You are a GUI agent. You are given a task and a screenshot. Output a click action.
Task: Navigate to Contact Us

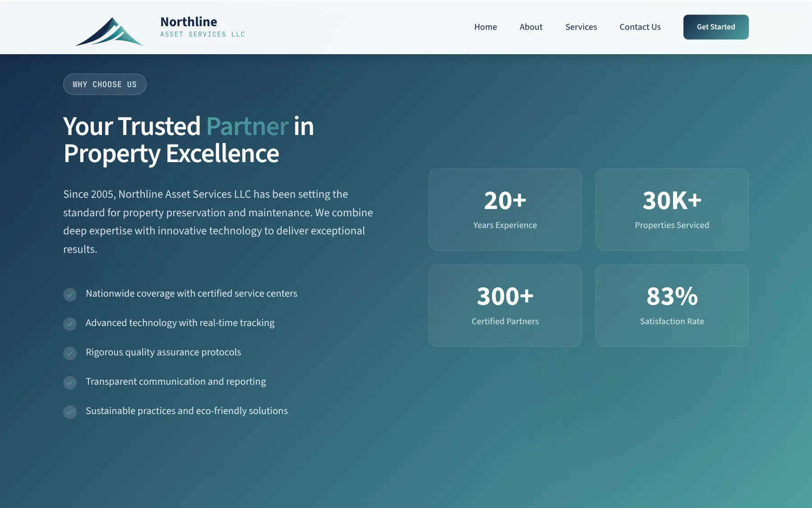640,27
